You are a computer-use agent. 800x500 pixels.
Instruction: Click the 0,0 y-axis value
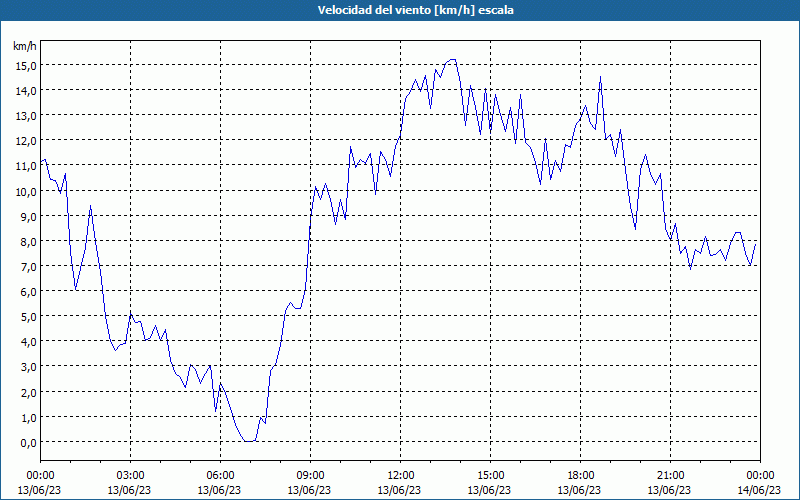[31, 443]
